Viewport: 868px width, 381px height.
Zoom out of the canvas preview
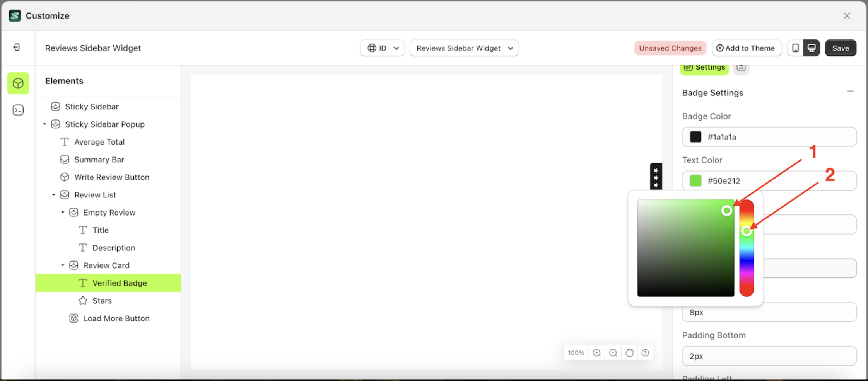point(613,353)
